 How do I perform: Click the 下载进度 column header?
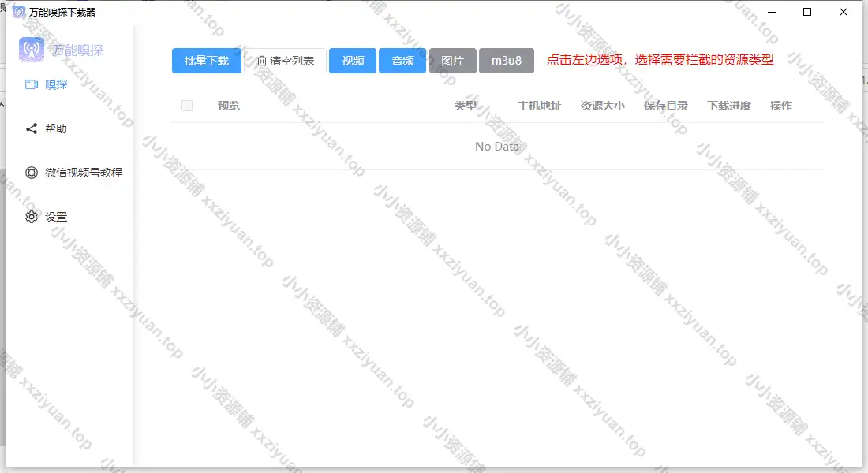(x=728, y=106)
